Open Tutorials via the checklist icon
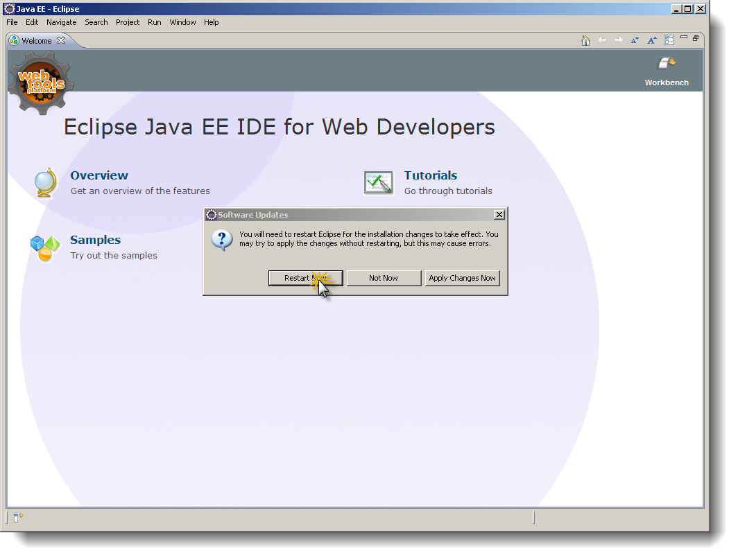 [x=378, y=182]
